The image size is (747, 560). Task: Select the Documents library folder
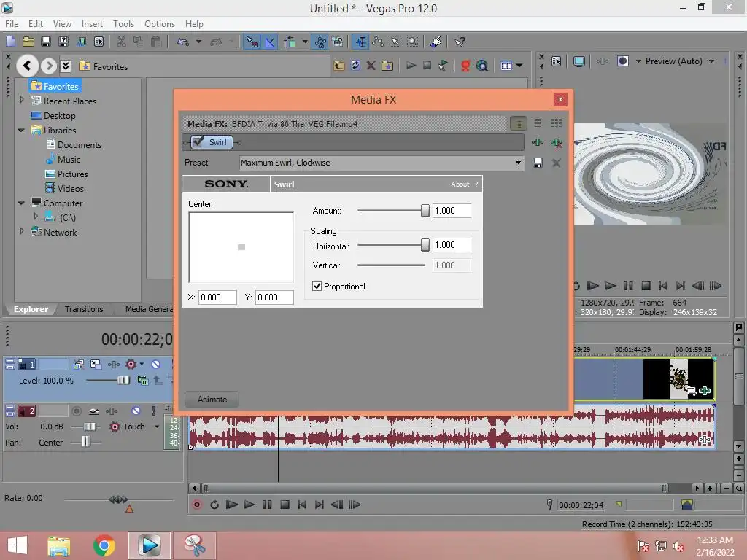tap(74, 145)
